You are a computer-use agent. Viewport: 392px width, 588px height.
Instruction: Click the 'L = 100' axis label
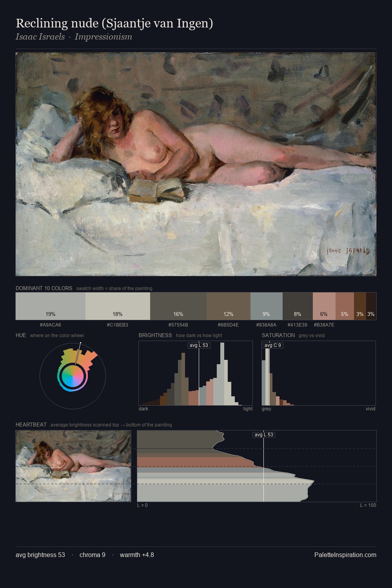368,505
